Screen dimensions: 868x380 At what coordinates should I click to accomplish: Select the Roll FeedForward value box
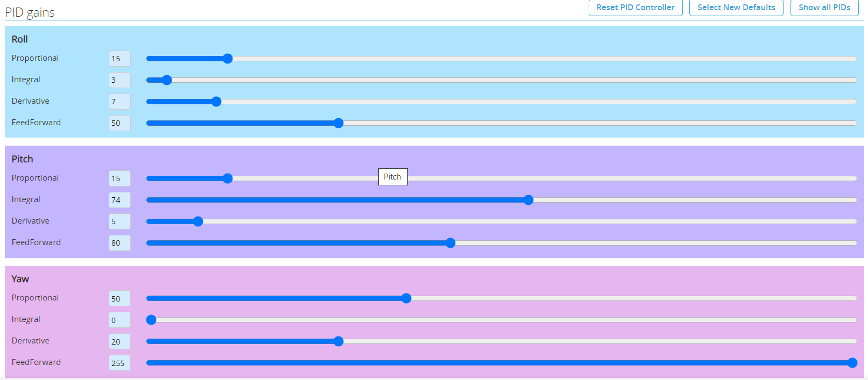pos(119,123)
